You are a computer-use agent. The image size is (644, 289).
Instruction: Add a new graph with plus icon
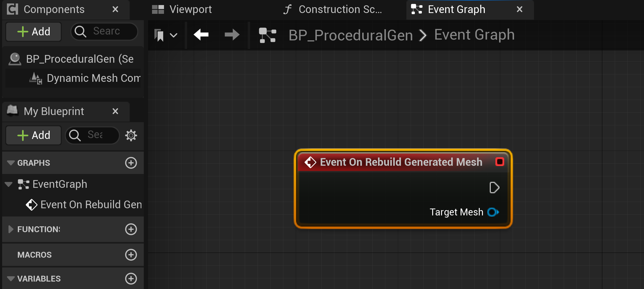pyautogui.click(x=131, y=163)
